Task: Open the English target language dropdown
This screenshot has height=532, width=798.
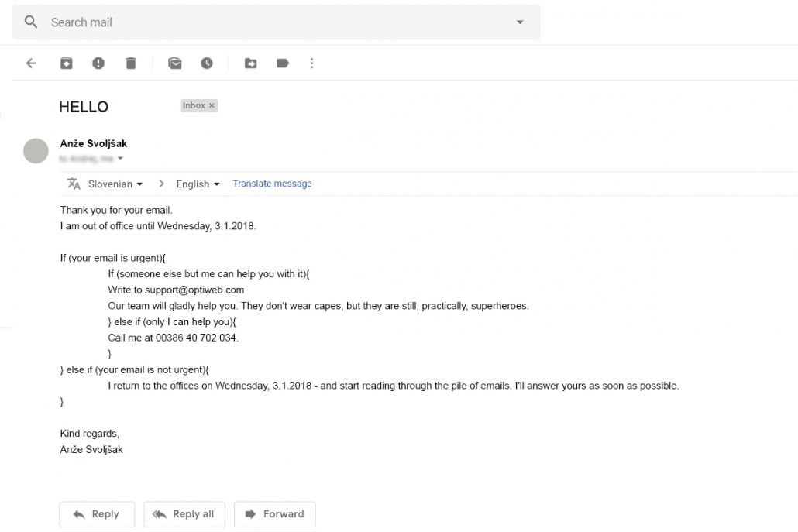Action: click(x=198, y=184)
